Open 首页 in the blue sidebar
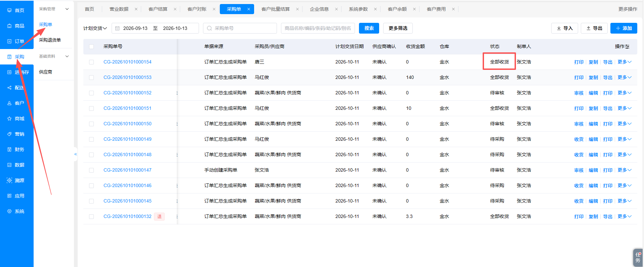Screen dimensions: 644x267 (16, 10)
